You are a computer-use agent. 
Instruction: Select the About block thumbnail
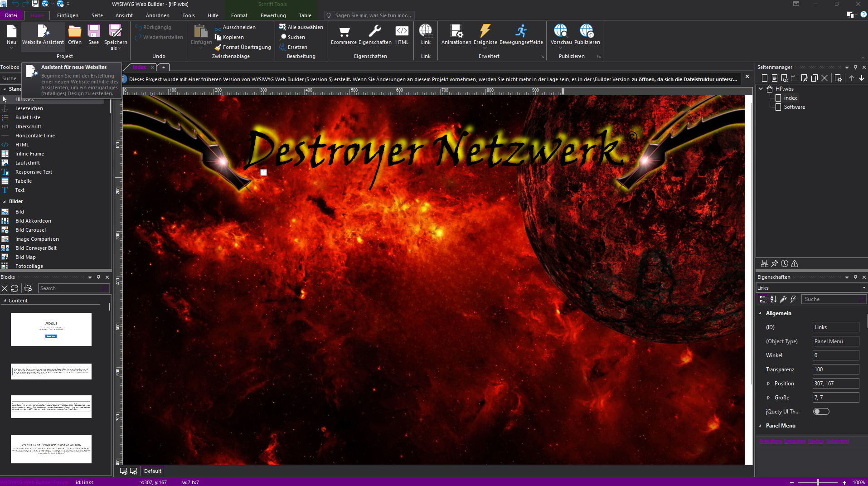click(x=51, y=329)
